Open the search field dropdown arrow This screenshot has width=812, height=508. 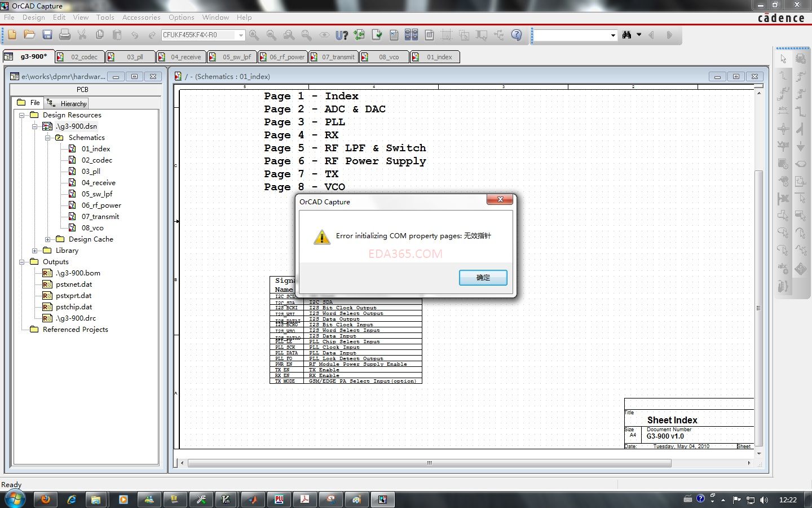(x=613, y=35)
